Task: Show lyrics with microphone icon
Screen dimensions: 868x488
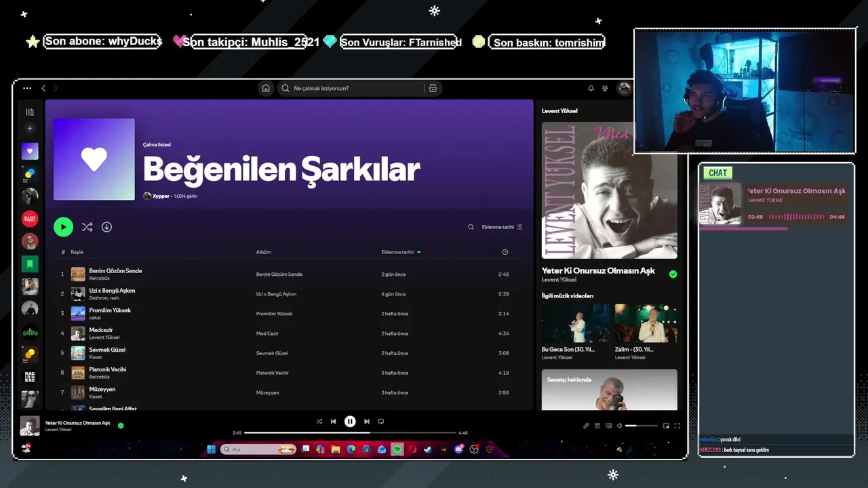Action: pos(586,426)
